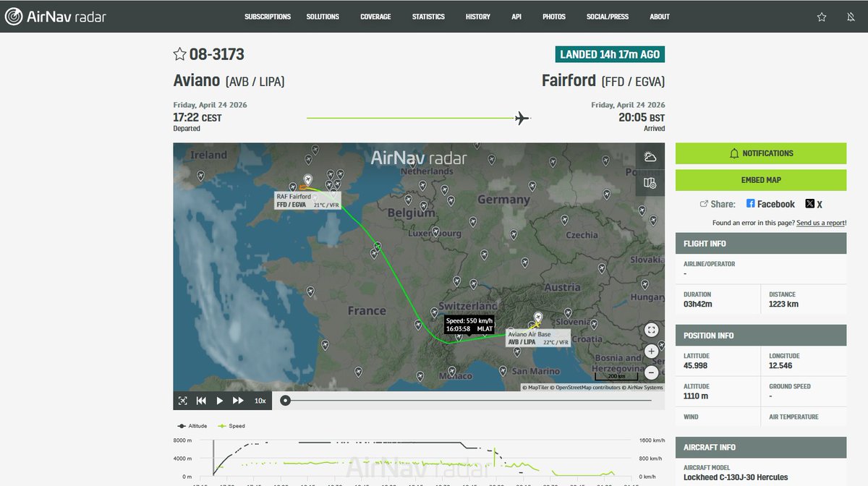Screen dimensions: 868x486
Task: Click aircraft model Lockheed C-130J-30 Hercules
Action: point(736,477)
